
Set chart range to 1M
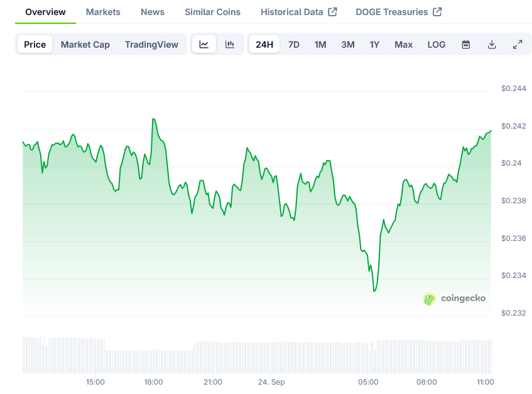click(320, 45)
